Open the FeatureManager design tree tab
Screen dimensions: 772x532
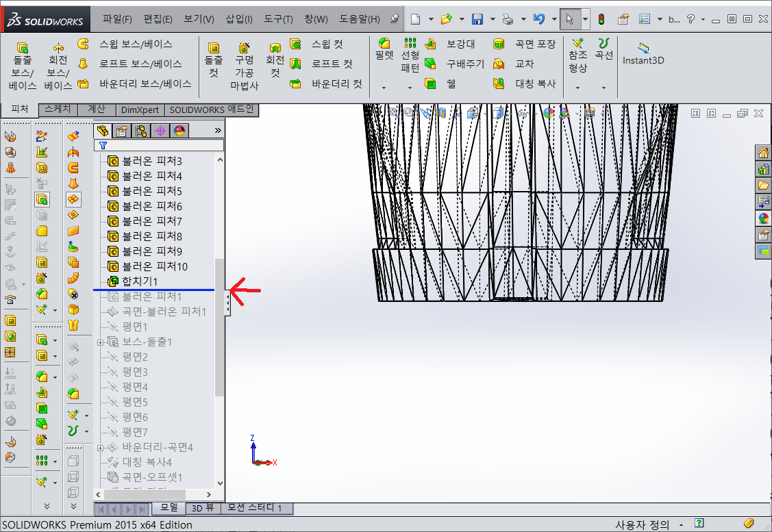[103, 130]
